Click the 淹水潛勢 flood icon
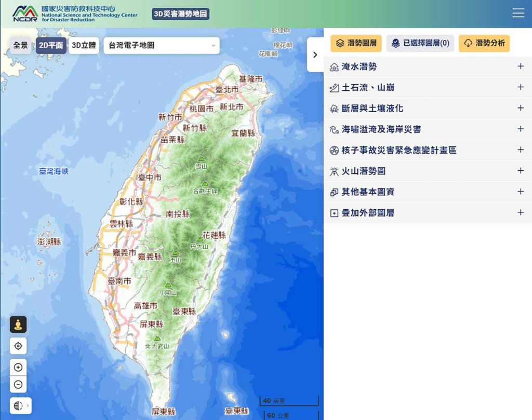This screenshot has width=532, height=420. click(x=334, y=67)
